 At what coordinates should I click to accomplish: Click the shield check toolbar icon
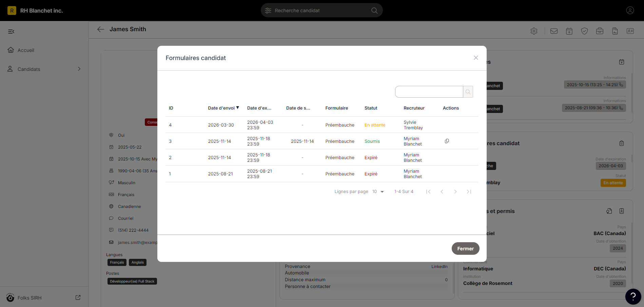coord(585,31)
